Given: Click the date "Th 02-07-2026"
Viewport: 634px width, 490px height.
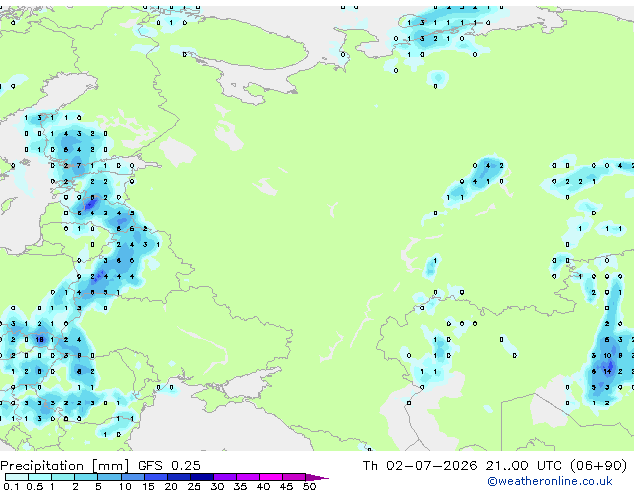Looking at the screenshot, I should (420, 465).
